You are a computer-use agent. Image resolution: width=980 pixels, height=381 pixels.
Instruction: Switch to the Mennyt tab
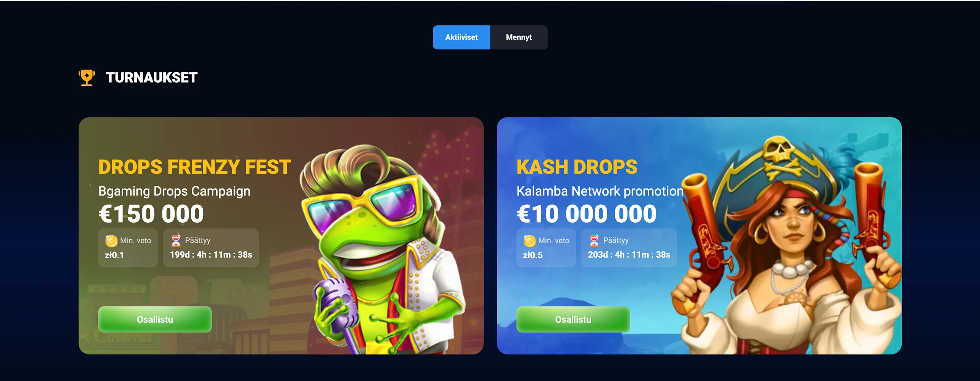(518, 37)
